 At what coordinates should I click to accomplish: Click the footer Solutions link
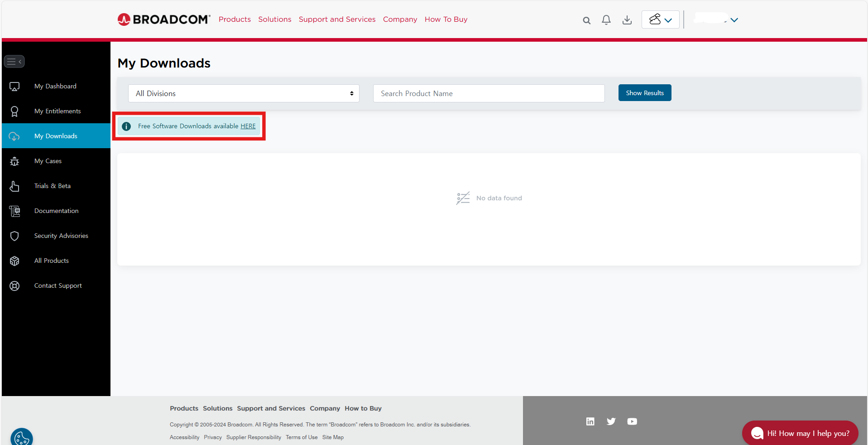217,408
